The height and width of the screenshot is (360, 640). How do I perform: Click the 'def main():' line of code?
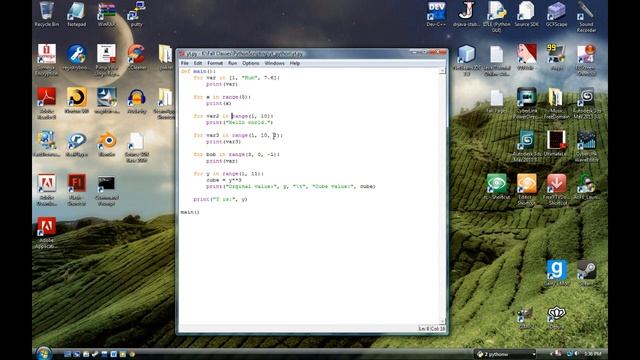coord(198,71)
